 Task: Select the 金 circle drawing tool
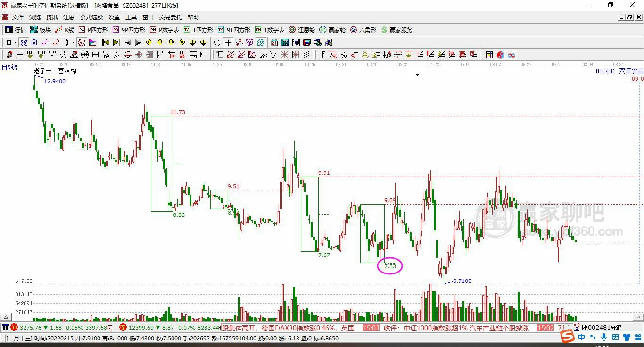click(365, 55)
